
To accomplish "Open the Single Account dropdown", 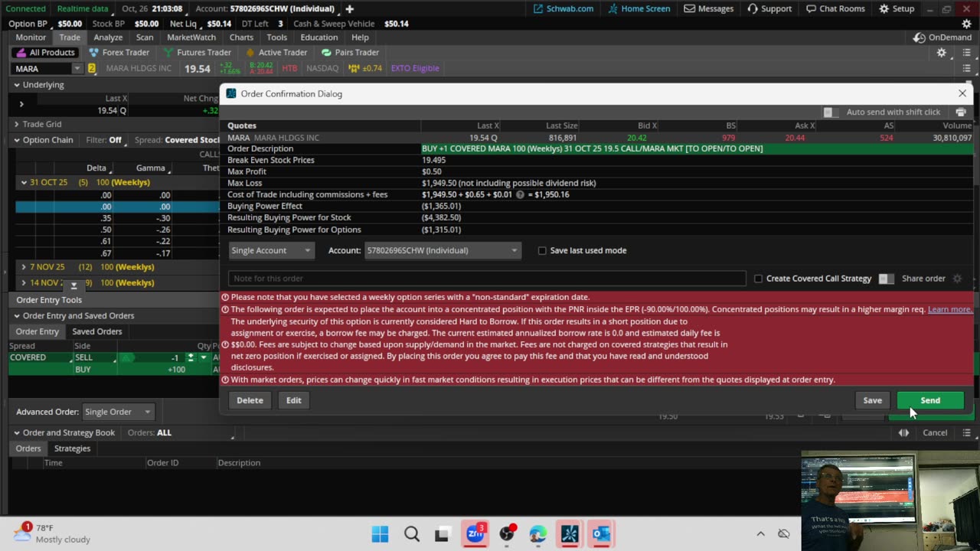I will pyautogui.click(x=271, y=250).
